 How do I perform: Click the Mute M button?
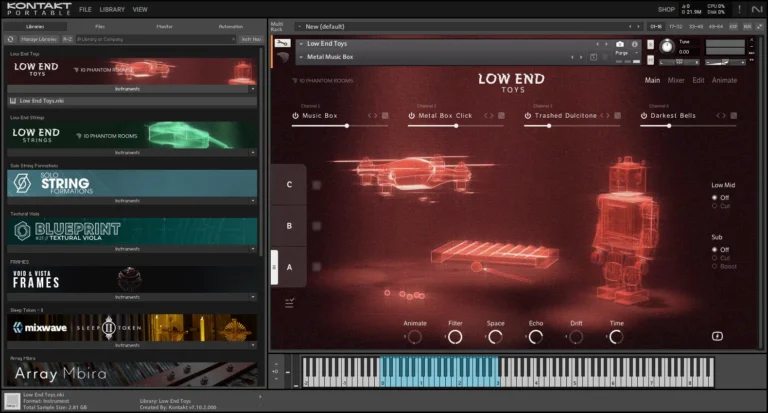[650, 60]
